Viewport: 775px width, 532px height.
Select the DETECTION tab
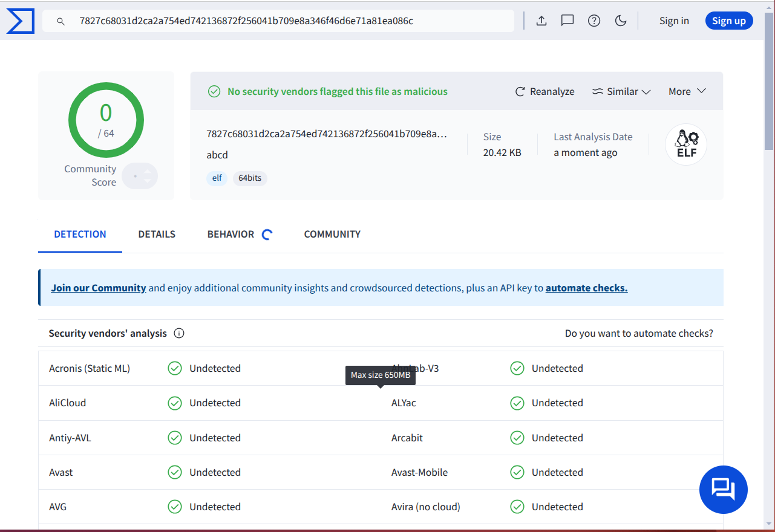[x=80, y=235]
